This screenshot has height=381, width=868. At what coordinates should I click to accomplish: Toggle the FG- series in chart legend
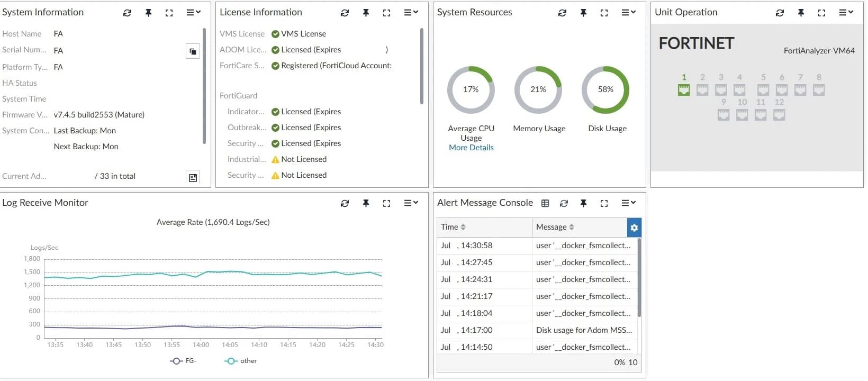(184, 361)
